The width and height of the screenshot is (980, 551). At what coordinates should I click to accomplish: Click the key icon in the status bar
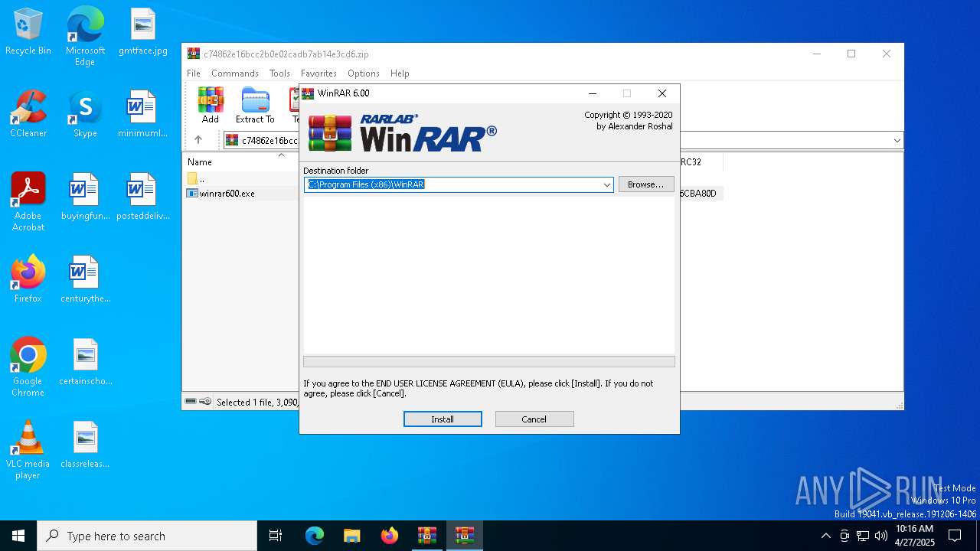[x=205, y=401]
